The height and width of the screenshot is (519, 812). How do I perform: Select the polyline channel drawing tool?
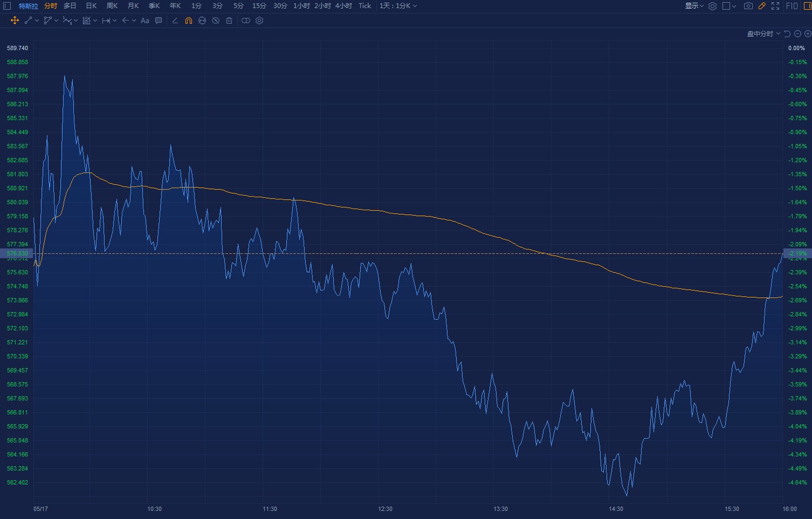[48, 20]
